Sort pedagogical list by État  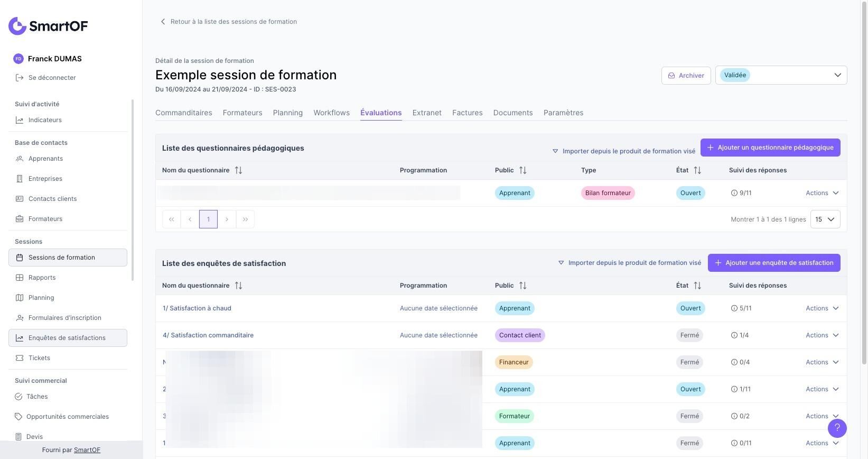(697, 170)
